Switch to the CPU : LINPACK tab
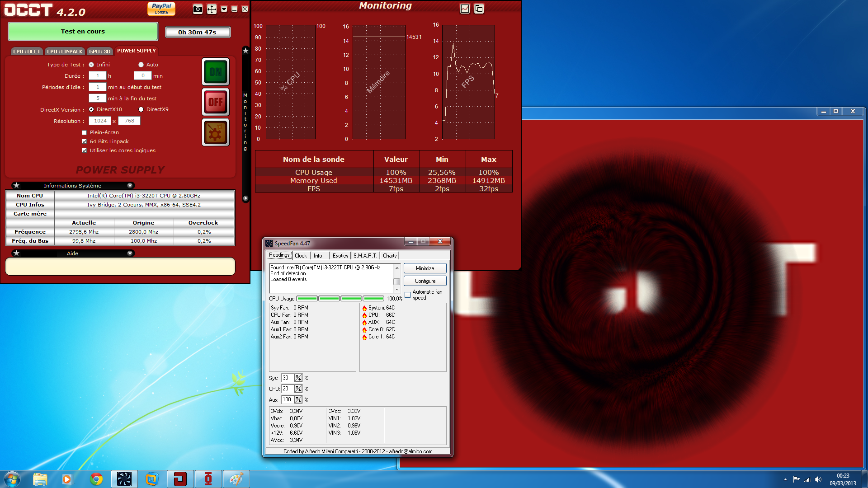This screenshot has width=868, height=488. click(65, 52)
